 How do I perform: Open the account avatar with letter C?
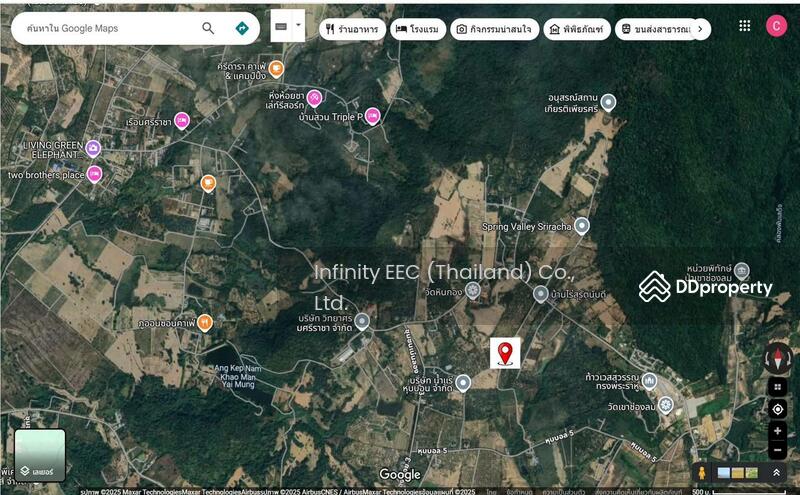pos(776,26)
